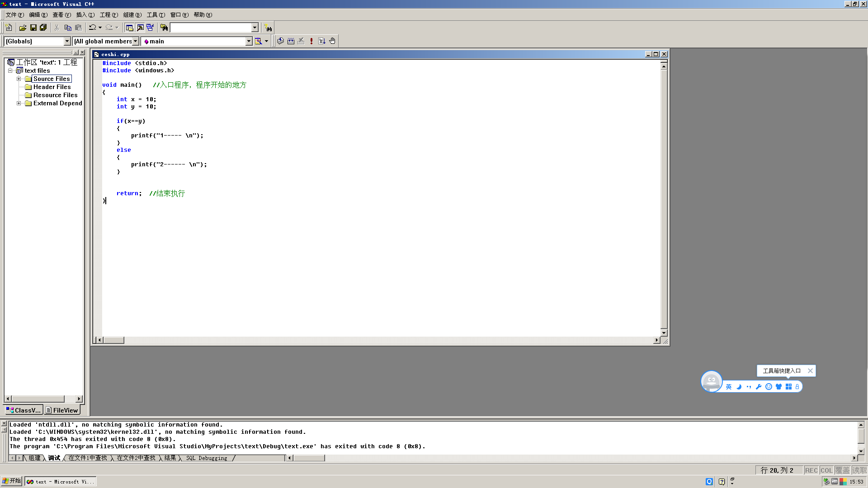
Task: Run program with red exclamation icon
Action: tap(311, 41)
